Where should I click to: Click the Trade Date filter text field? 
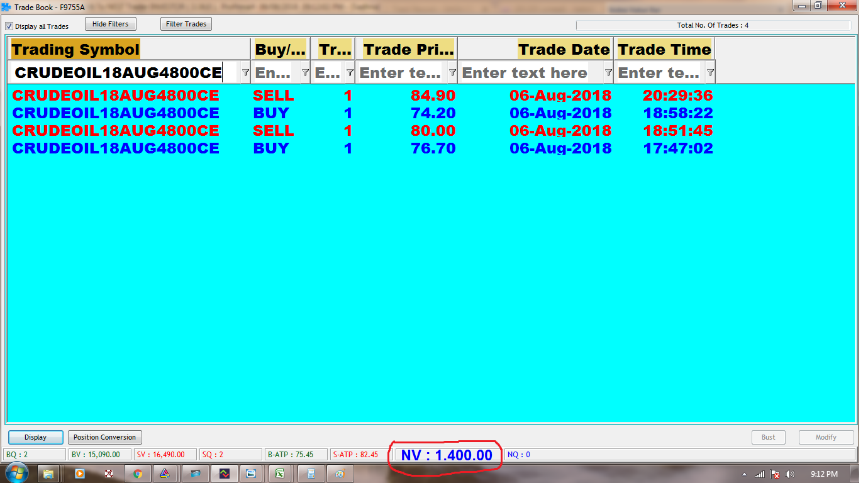(x=525, y=73)
